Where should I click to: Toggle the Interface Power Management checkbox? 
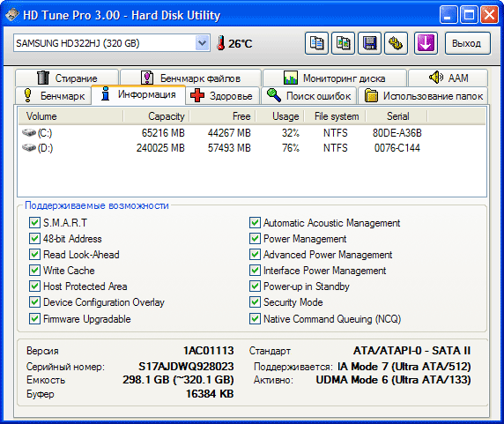255,270
